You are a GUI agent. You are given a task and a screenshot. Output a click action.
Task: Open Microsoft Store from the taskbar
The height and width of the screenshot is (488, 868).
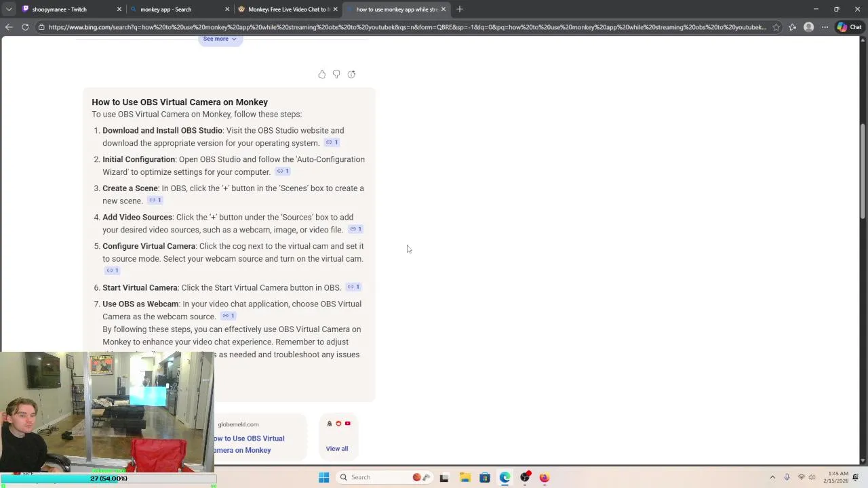pos(485,478)
